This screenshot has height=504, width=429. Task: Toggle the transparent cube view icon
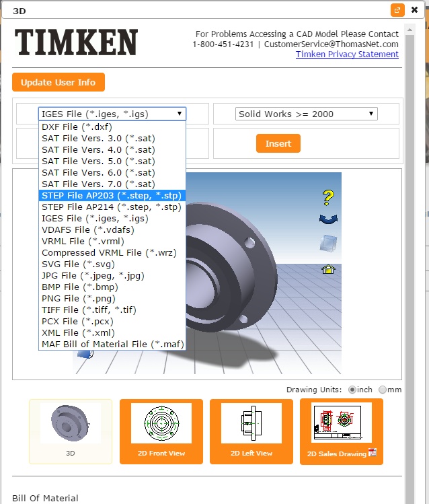point(328,243)
